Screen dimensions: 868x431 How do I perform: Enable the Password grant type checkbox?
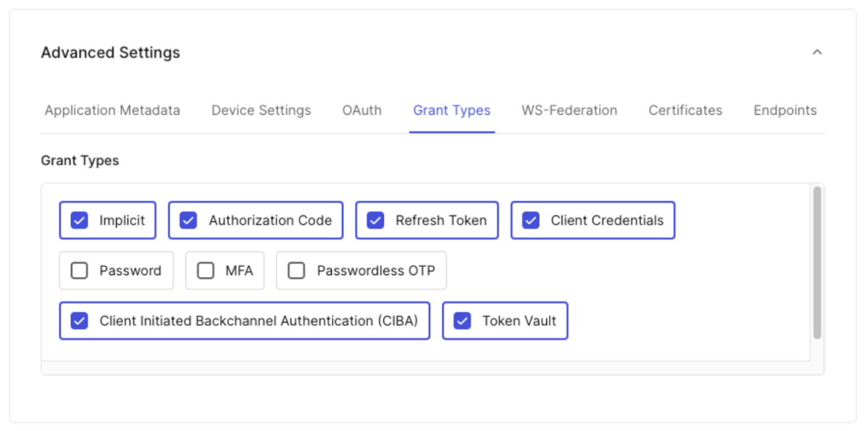click(x=79, y=271)
